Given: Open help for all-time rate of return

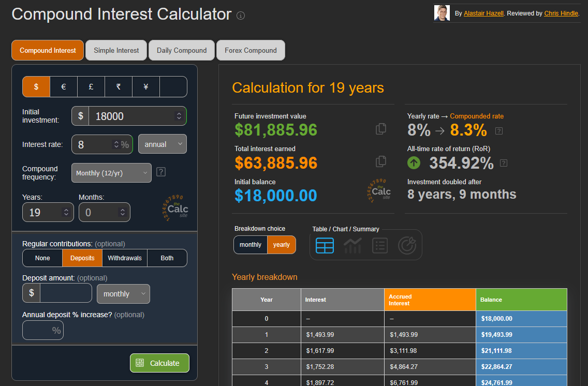Looking at the screenshot, I should (504, 163).
